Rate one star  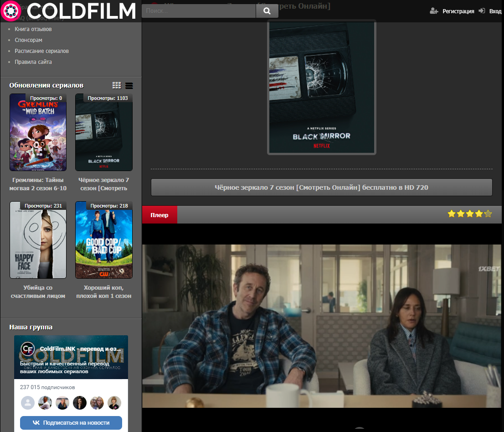point(451,213)
